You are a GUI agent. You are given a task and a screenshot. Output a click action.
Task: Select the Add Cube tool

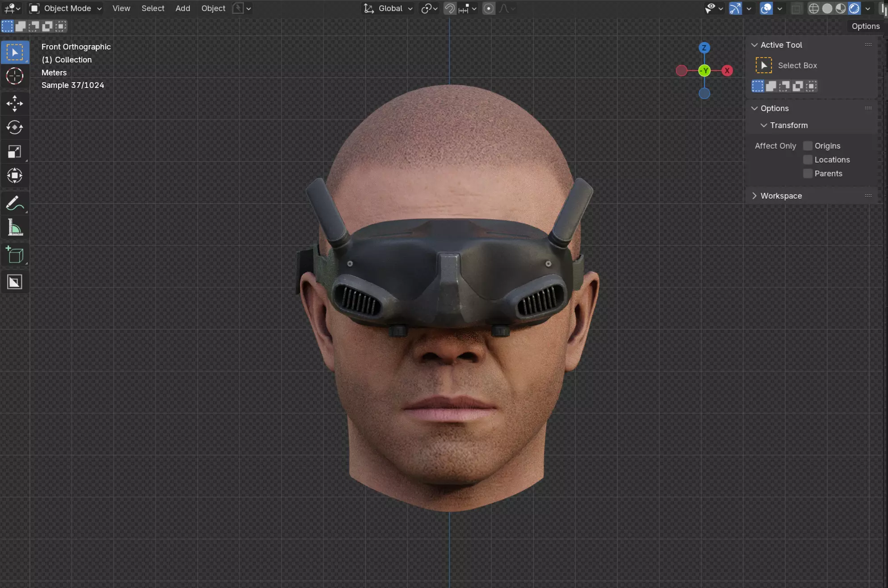pyautogui.click(x=15, y=255)
